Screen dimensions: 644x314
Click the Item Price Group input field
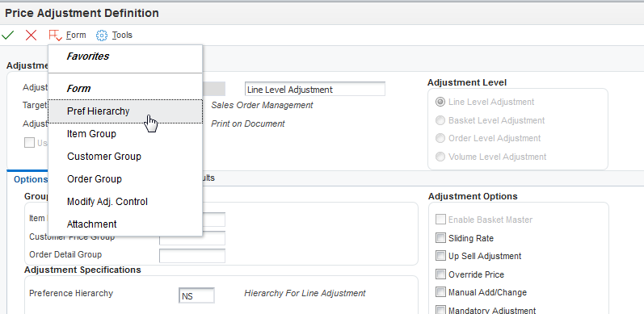pyautogui.click(x=213, y=220)
